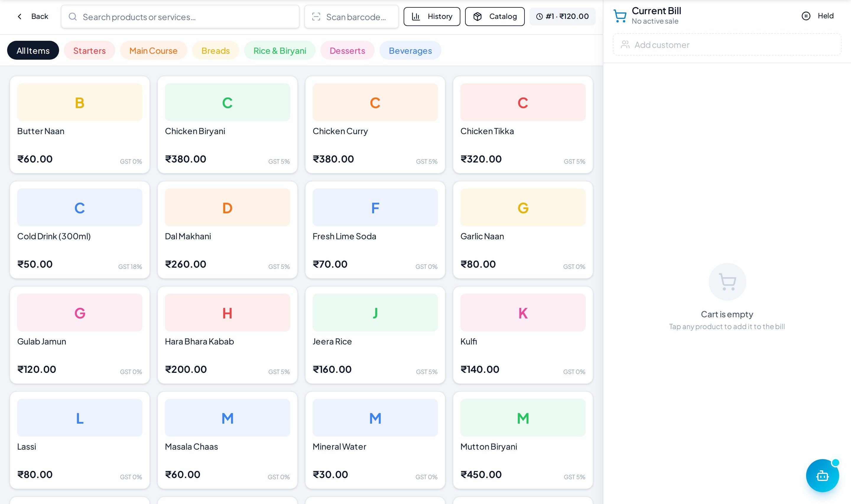Click the Catalog box icon
The image size is (851, 504).
(x=478, y=16)
